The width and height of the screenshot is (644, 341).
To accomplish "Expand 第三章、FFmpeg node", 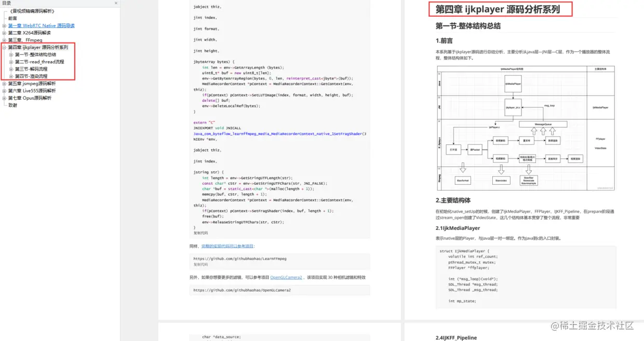I will 5,40.
